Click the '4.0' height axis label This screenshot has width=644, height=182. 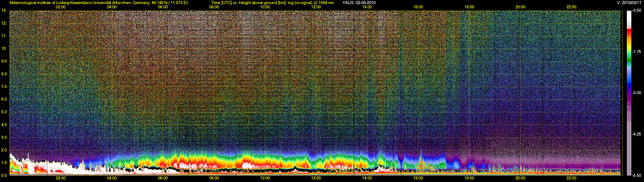4,125
